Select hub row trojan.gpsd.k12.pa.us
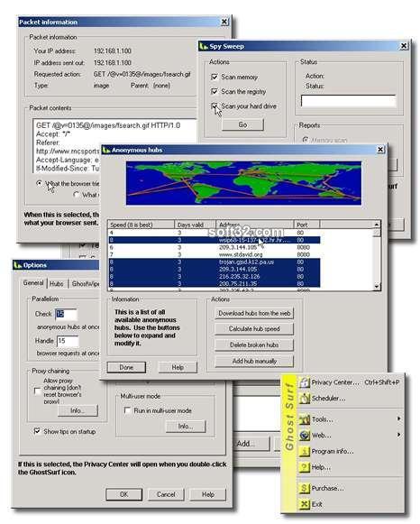The width and height of the screenshot is (420, 524). point(214,262)
